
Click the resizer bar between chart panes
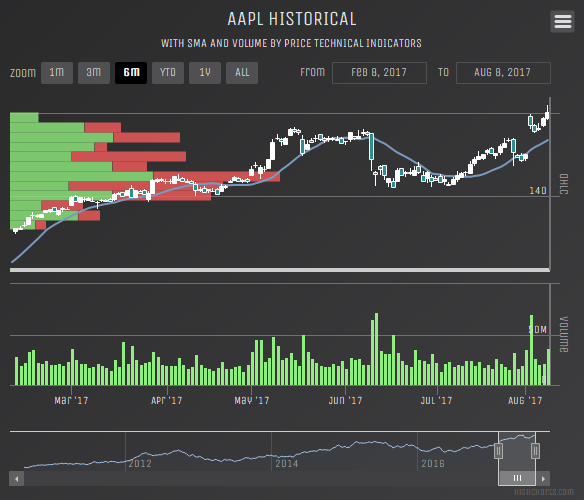click(x=280, y=270)
